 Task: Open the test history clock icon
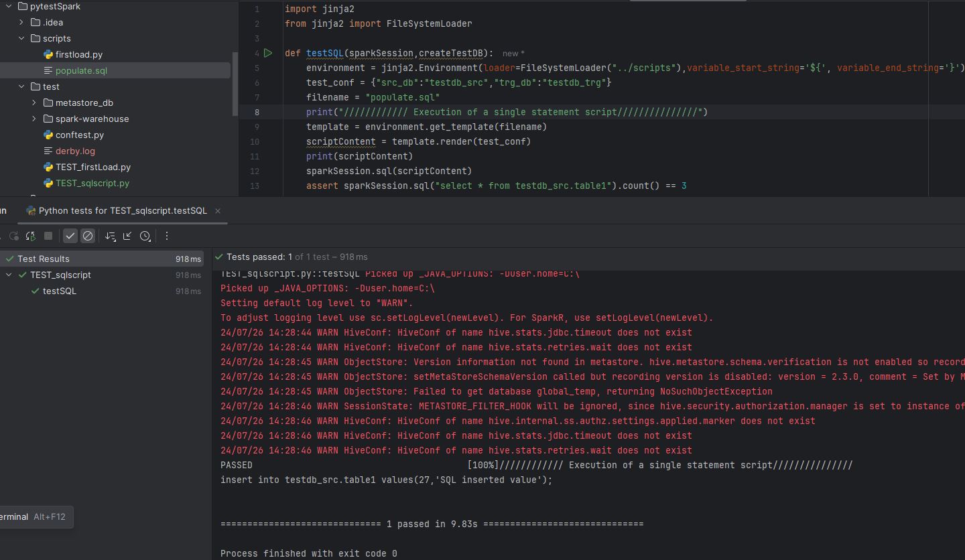145,236
